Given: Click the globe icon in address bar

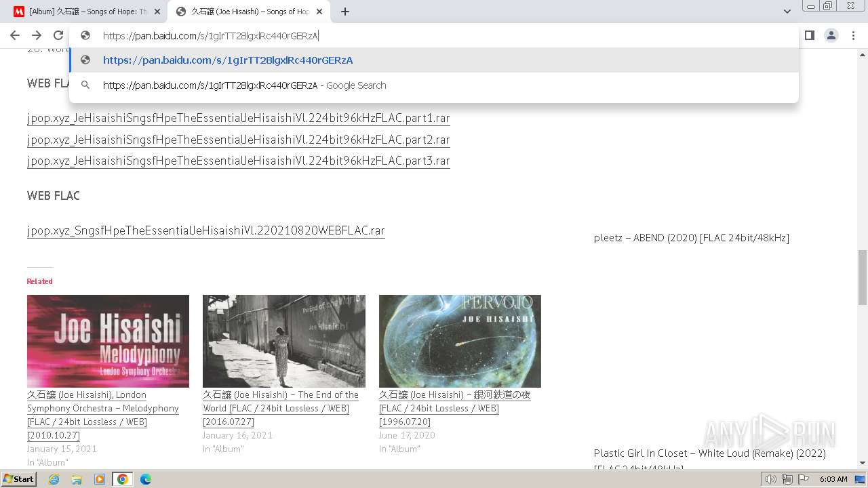Looking at the screenshot, I should [85, 35].
